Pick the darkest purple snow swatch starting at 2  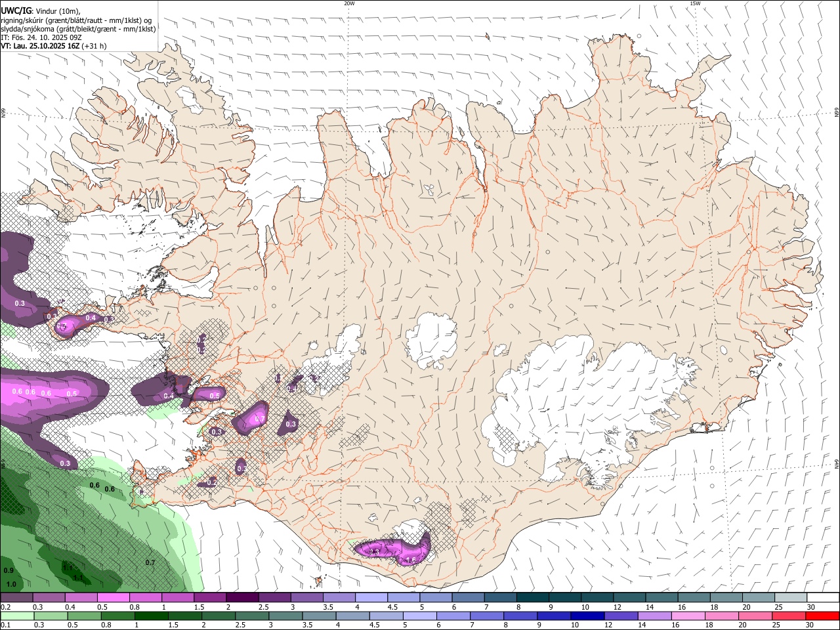tap(242, 598)
